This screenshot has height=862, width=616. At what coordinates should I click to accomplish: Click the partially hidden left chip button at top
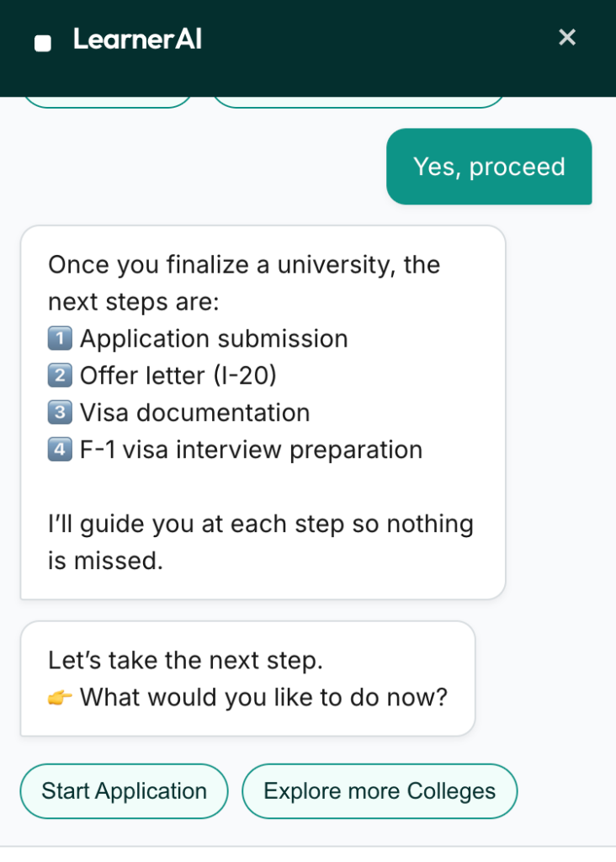click(108, 103)
